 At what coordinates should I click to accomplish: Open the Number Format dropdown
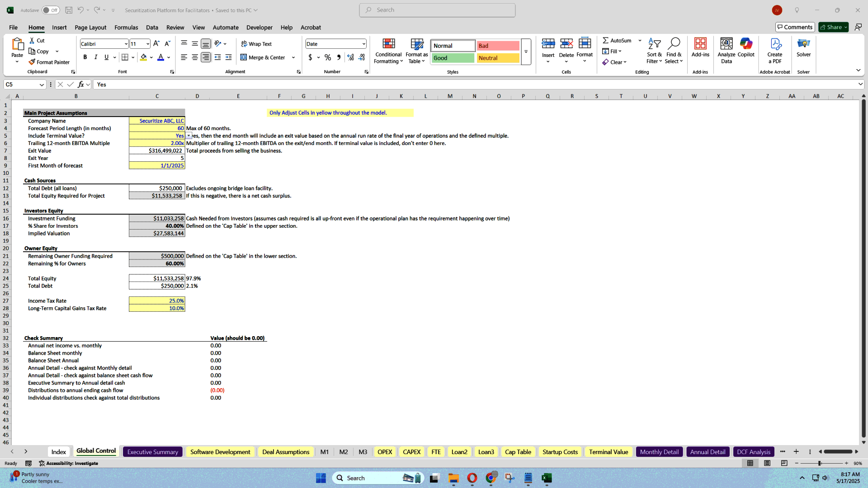pyautogui.click(x=363, y=44)
